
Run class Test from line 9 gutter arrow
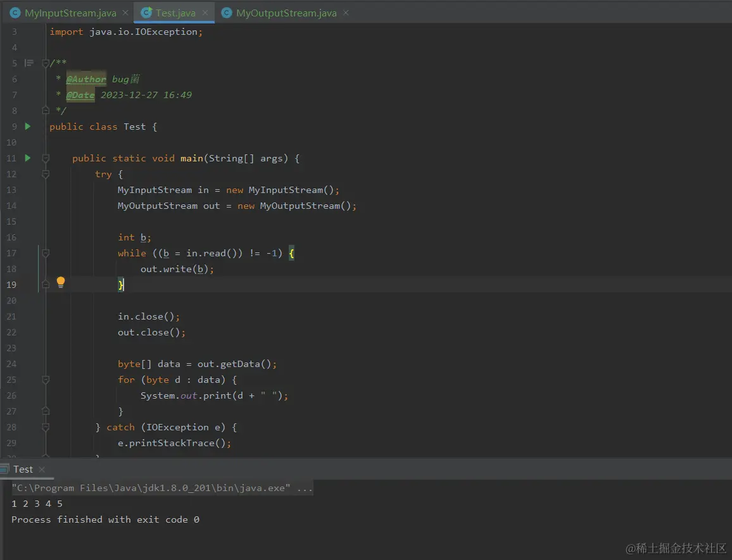(x=27, y=127)
